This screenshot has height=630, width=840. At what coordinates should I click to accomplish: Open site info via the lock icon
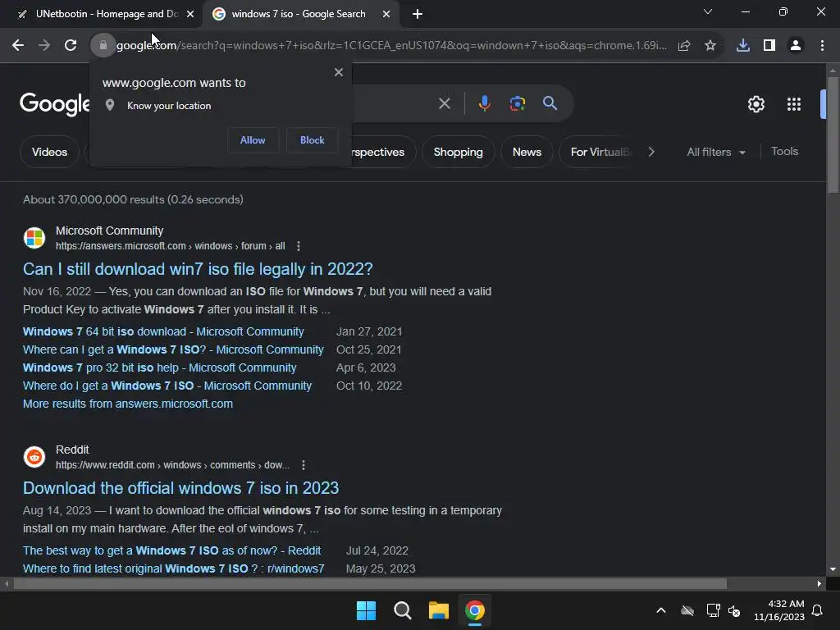[x=103, y=46]
